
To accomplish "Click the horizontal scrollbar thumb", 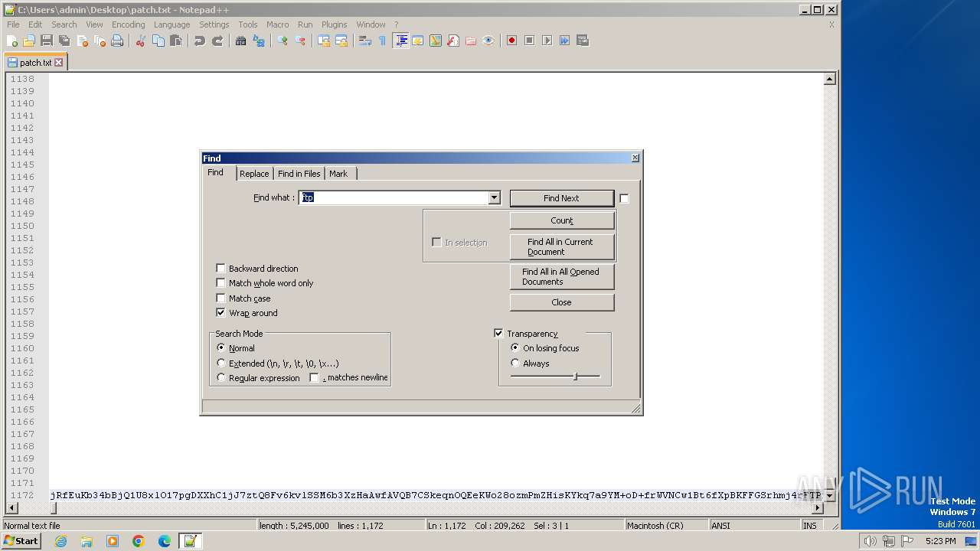I will point(54,508).
